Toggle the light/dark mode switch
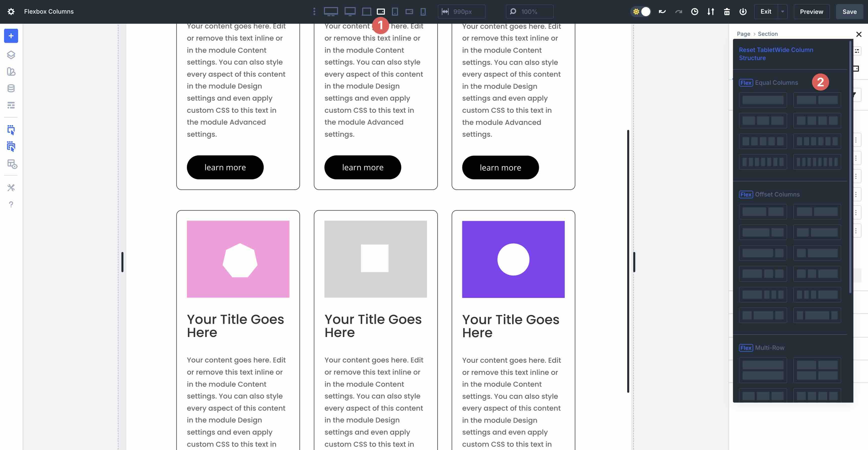The height and width of the screenshot is (450, 868). coord(641,11)
